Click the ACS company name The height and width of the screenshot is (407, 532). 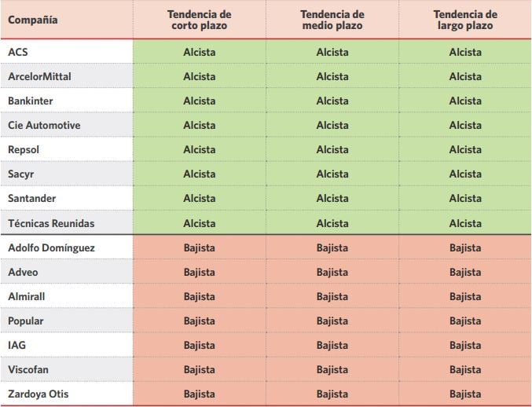[18, 52]
